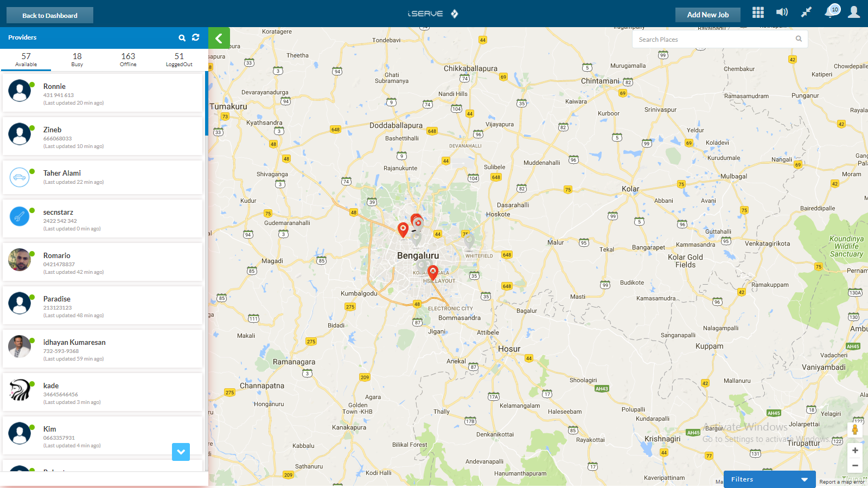Screen dimensions: 868x488
Task: Switch to the LoggedOut tab
Action: click(179, 60)
